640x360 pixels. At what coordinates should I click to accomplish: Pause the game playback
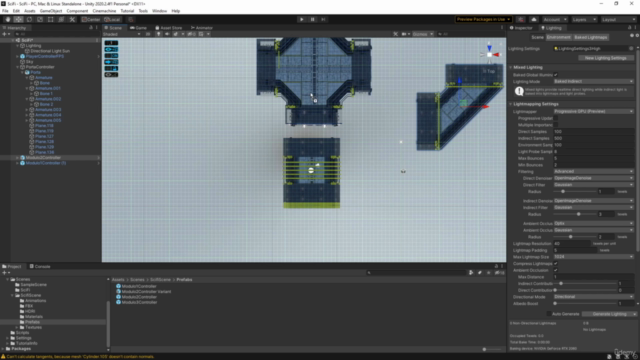point(312,19)
